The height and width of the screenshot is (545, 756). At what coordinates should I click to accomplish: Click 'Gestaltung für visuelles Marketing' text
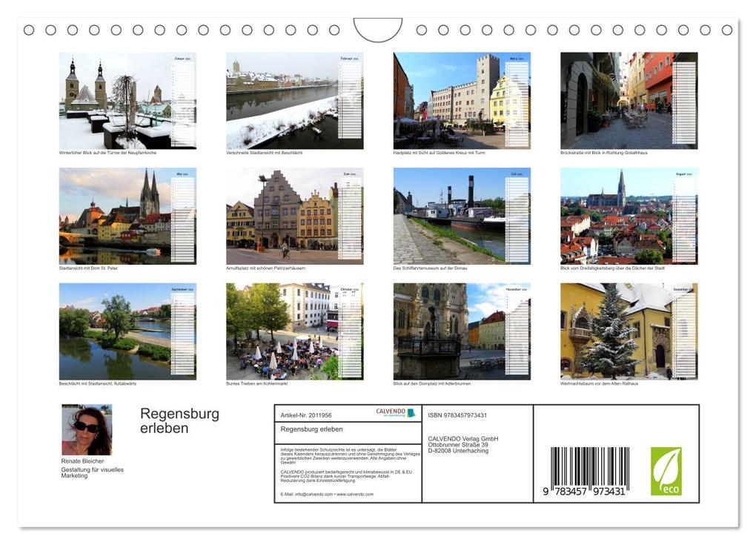pyautogui.click(x=92, y=472)
